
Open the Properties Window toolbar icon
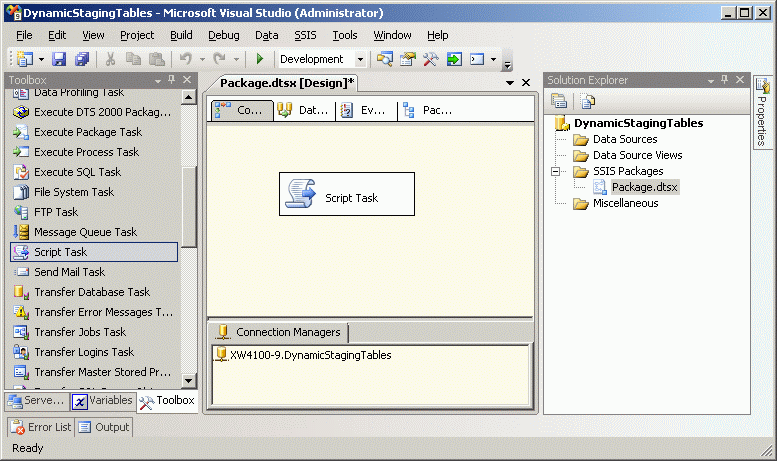click(408, 59)
